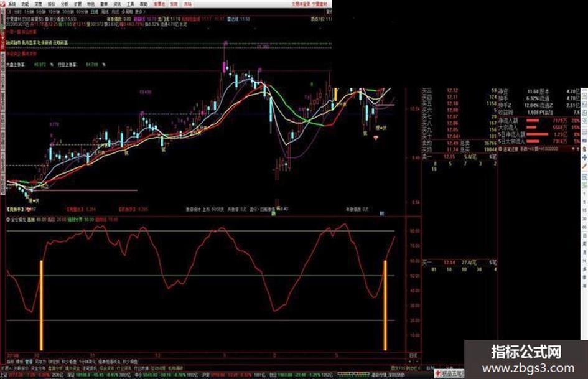Select the 周线 weekly period tab

105,12
